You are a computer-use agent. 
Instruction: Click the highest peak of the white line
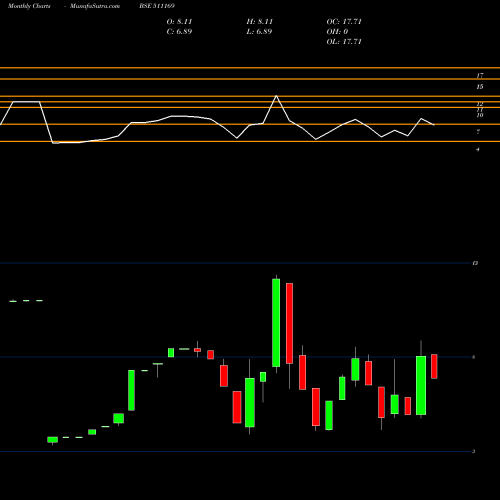[276, 96]
